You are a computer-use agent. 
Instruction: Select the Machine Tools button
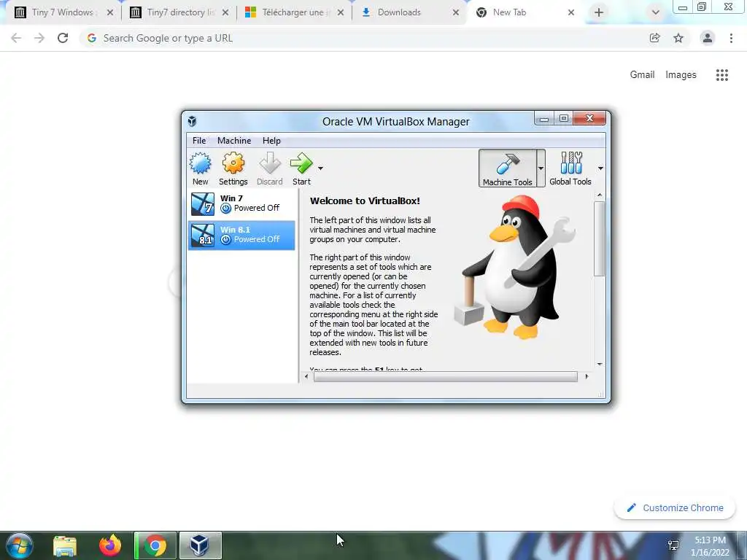pyautogui.click(x=508, y=168)
